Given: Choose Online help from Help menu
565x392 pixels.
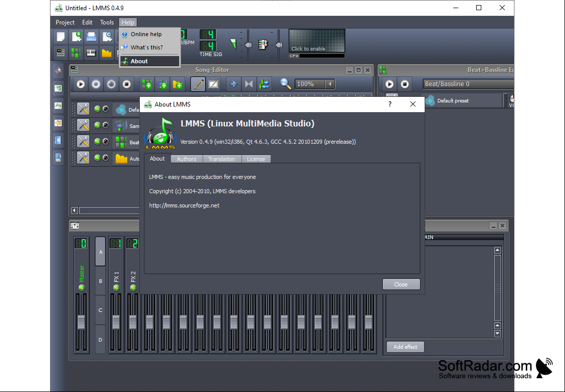Looking at the screenshot, I should pyautogui.click(x=150, y=34).
